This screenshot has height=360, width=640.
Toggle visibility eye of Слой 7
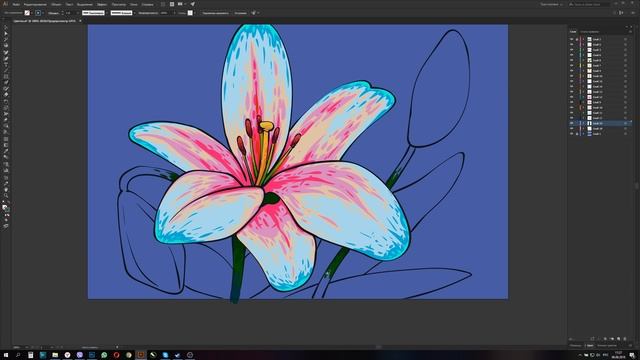(571, 65)
